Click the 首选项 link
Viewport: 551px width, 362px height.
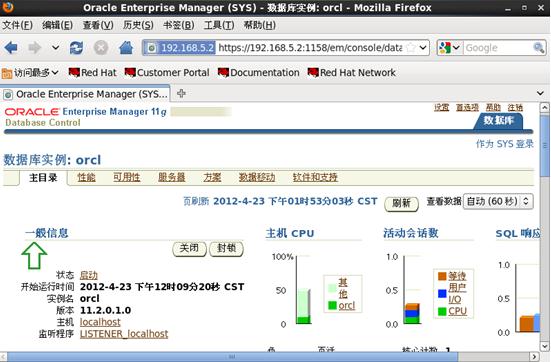click(467, 107)
